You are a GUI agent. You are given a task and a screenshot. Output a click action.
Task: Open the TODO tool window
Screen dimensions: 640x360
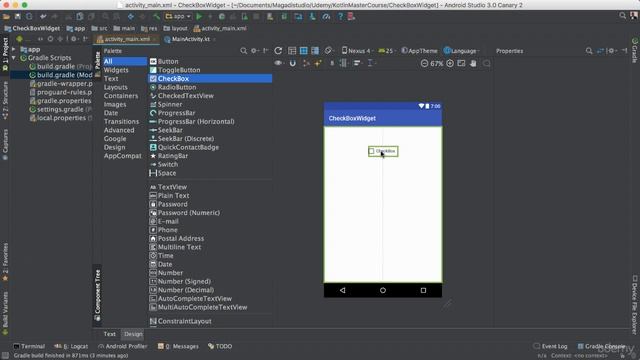tap(220, 346)
